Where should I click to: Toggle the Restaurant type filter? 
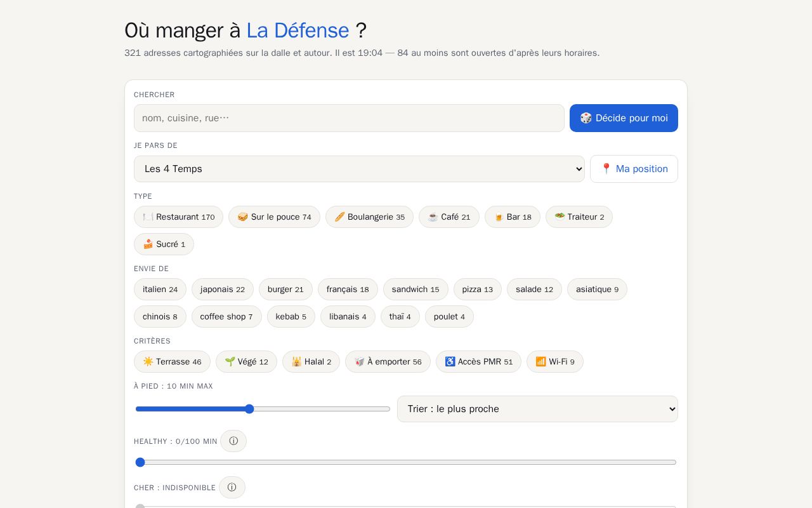click(178, 217)
